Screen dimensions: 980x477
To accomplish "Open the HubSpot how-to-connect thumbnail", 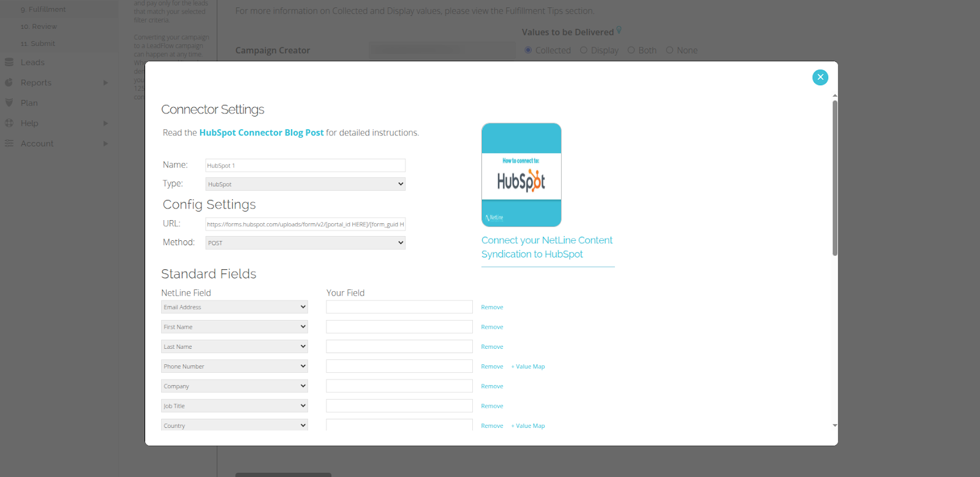I will point(521,175).
